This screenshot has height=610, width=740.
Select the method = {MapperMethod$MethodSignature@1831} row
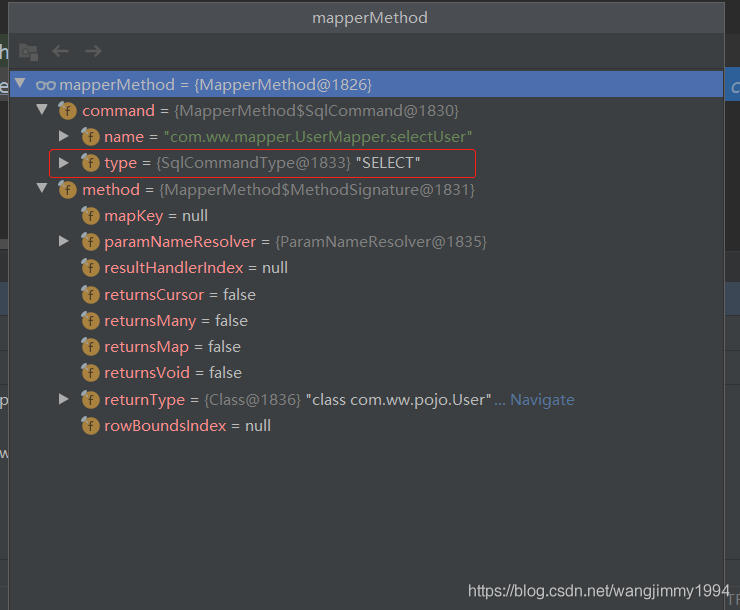pyautogui.click(x=366, y=190)
